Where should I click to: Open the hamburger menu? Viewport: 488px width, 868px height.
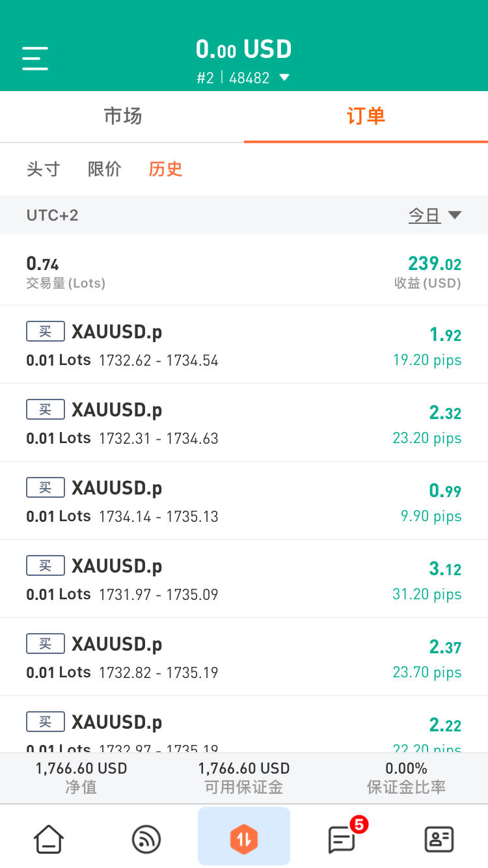[35, 58]
